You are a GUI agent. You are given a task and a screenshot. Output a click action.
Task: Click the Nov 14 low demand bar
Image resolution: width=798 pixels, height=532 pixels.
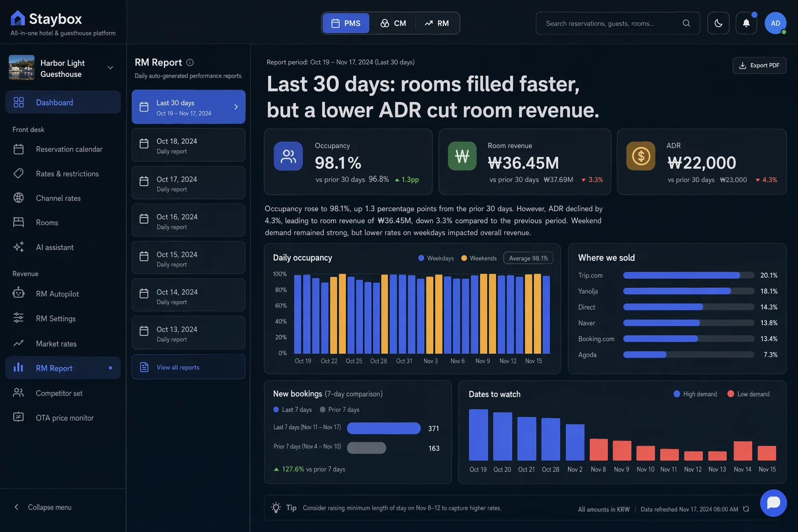(x=743, y=451)
